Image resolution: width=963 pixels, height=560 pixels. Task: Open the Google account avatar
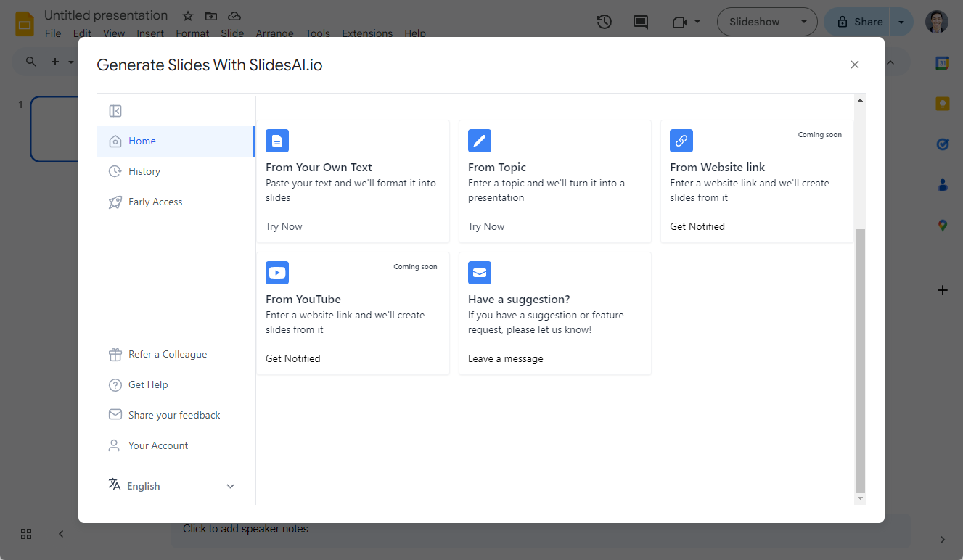(937, 22)
